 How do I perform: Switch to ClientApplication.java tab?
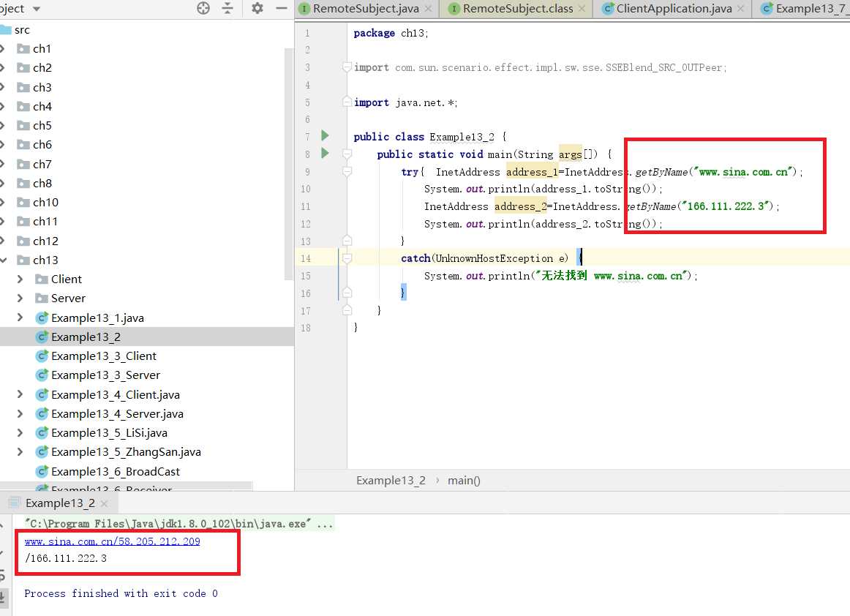[x=673, y=9]
